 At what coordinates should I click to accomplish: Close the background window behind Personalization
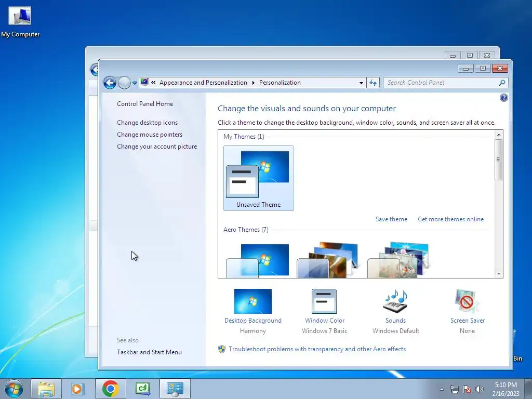tap(487, 55)
